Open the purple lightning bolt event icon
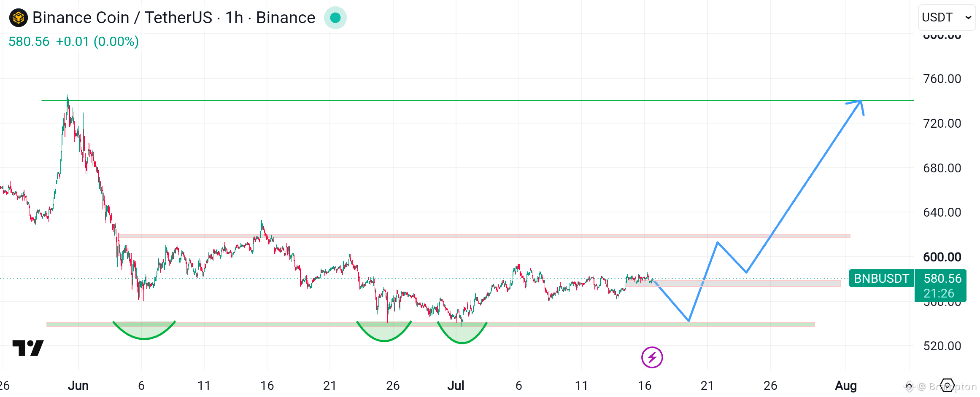The height and width of the screenshot is (397, 980). tap(652, 357)
